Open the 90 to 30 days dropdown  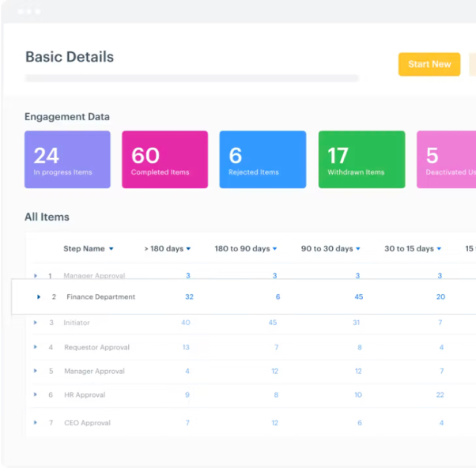(358, 249)
